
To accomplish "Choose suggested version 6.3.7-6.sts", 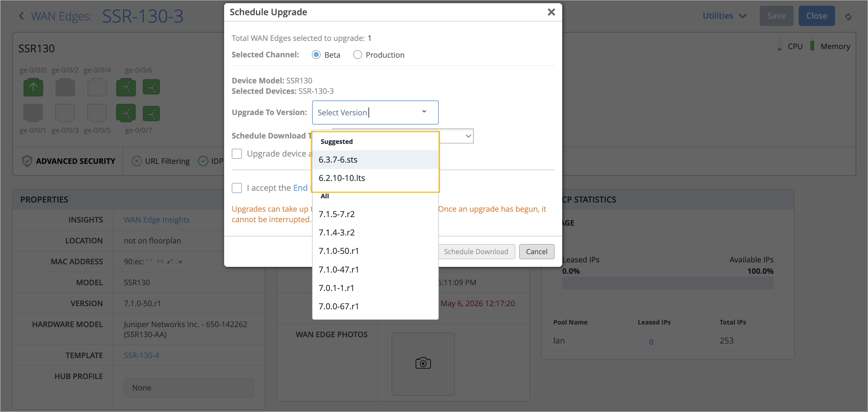I will tap(375, 160).
